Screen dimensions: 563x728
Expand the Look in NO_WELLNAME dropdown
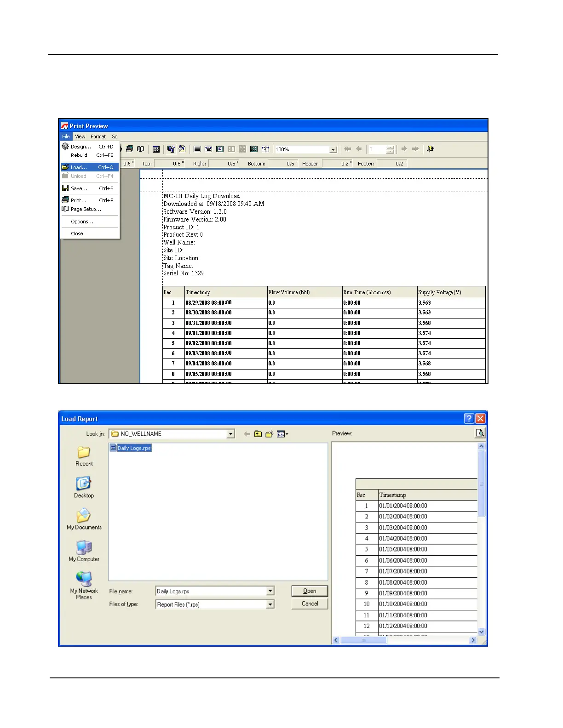(x=230, y=434)
